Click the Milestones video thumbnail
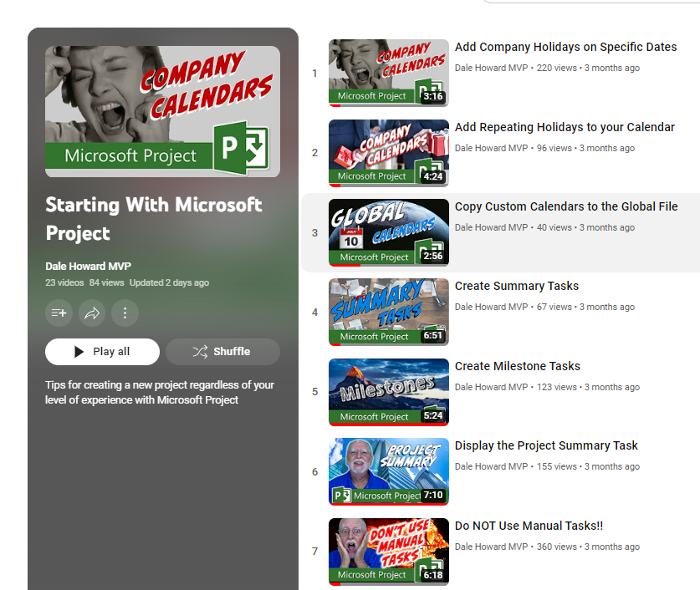700x590 pixels. click(388, 391)
